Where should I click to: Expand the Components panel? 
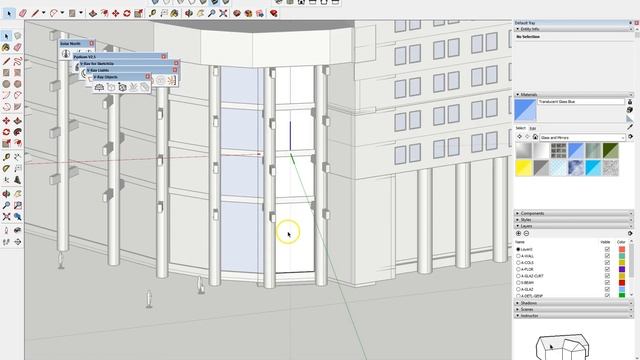pyautogui.click(x=518, y=213)
